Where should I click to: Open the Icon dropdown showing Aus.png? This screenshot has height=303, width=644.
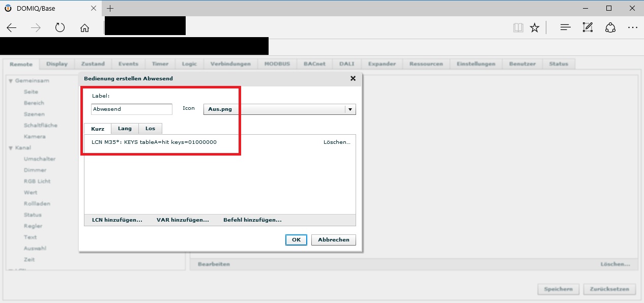[x=279, y=109]
